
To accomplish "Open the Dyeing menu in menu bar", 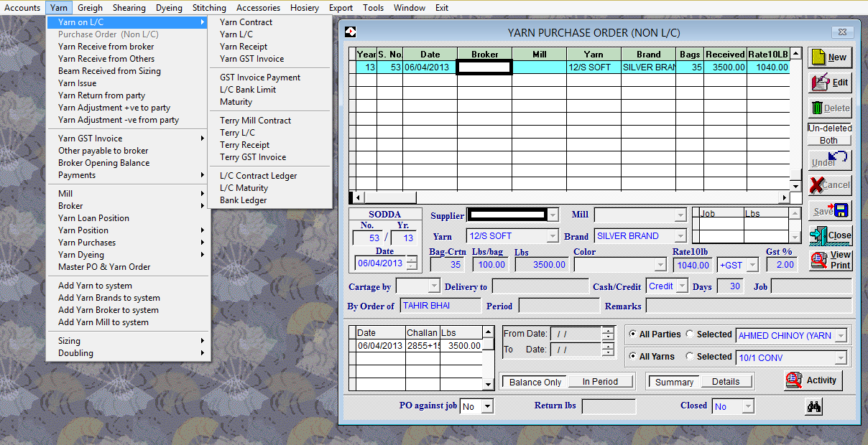I will click(x=169, y=8).
